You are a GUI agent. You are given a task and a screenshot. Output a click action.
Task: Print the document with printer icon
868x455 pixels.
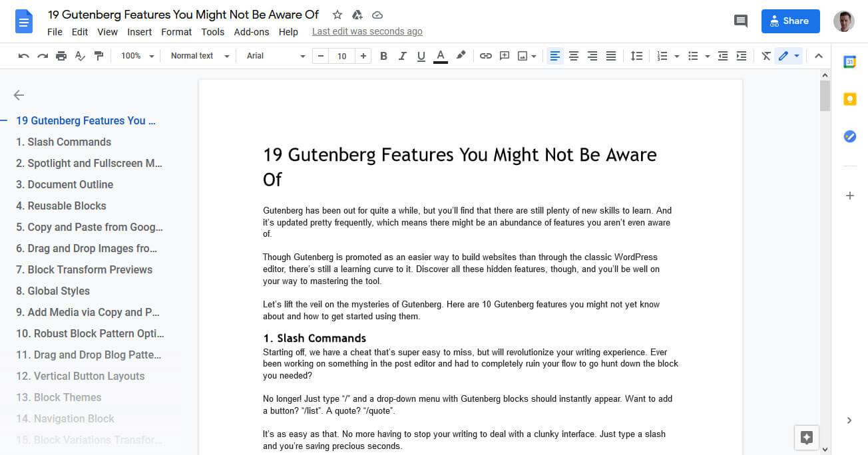click(x=61, y=56)
